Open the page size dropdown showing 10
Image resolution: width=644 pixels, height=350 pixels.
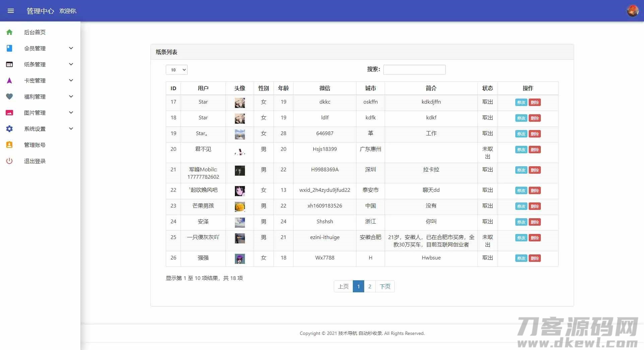(x=176, y=70)
